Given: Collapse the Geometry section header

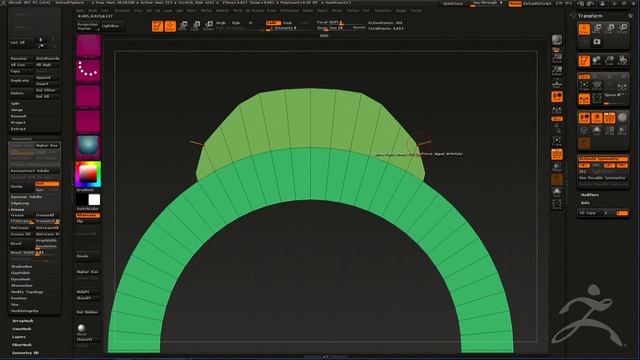Looking at the screenshot, I should 22,139.
